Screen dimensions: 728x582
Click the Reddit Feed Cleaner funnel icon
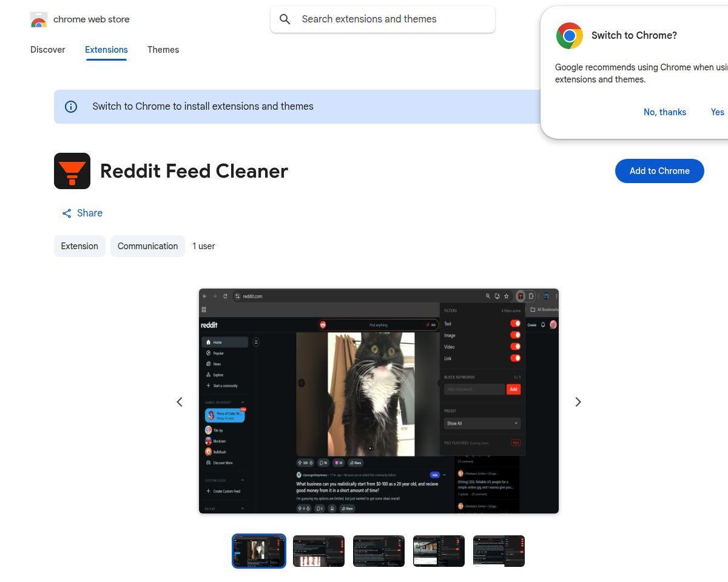(x=72, y=171)
